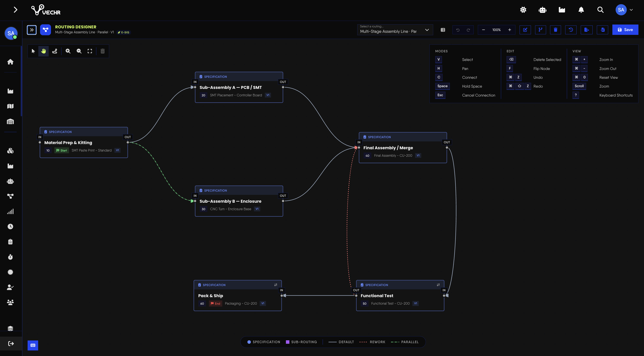Screen dimensions: 644x356
Task: Click the Vechr logo
Action: 46,10
